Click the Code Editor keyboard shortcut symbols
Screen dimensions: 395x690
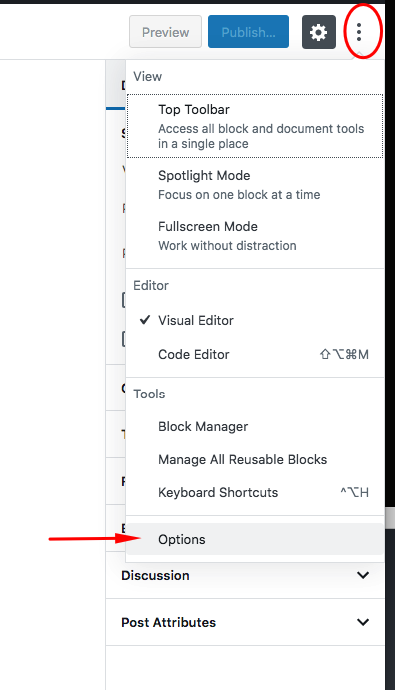pos(344,354)
